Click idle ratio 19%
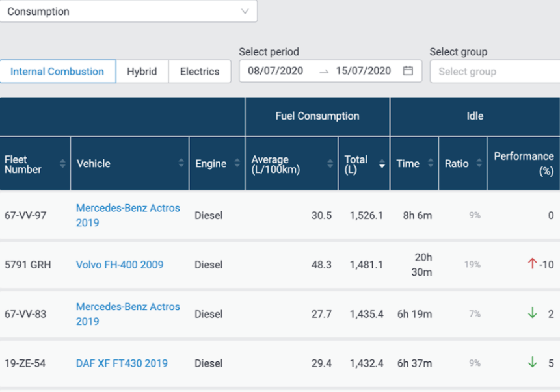 click(x=472, y=265)
